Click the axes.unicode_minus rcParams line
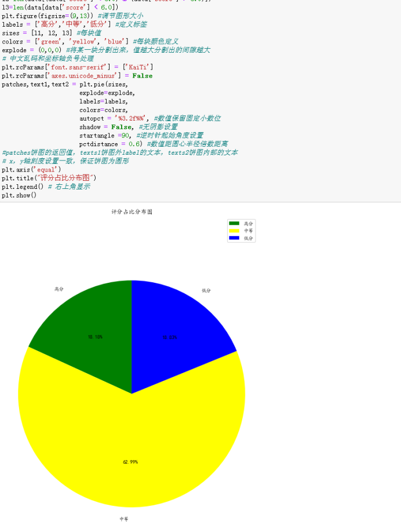Viewport: 401px width, 532px height. click(77, 76)
